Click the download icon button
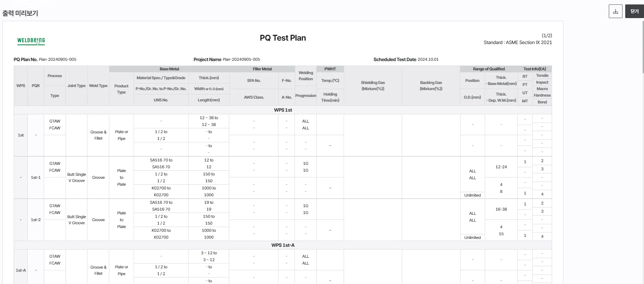 [615, 12]
